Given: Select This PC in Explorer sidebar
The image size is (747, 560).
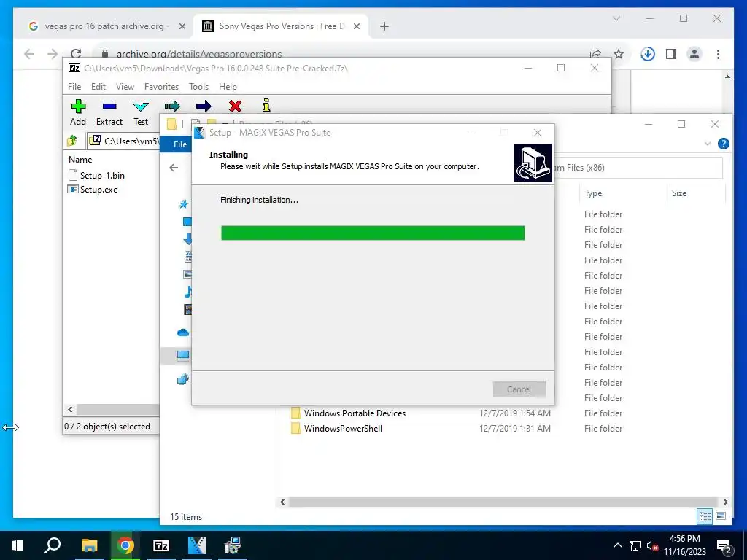Looking at the screenshot, I should pos(183,355).
